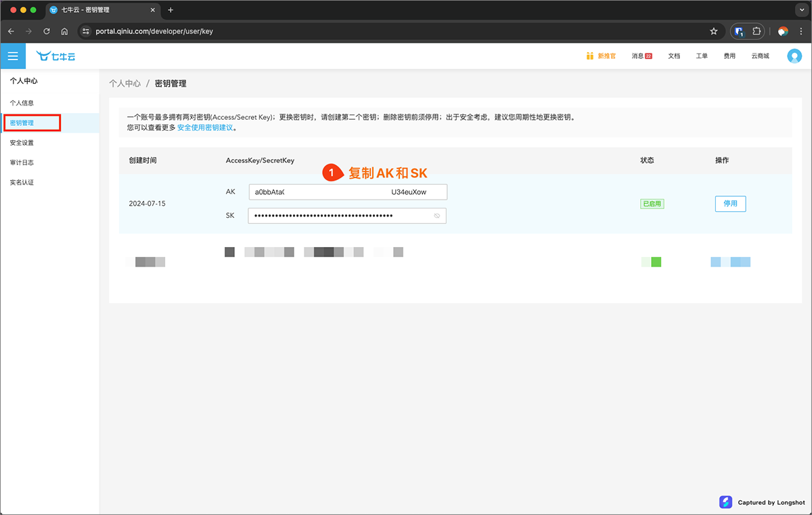The height and width of the screenshot is (515, 812).
Task: Click the gift icon for 新推官
Action: (590, 56)
